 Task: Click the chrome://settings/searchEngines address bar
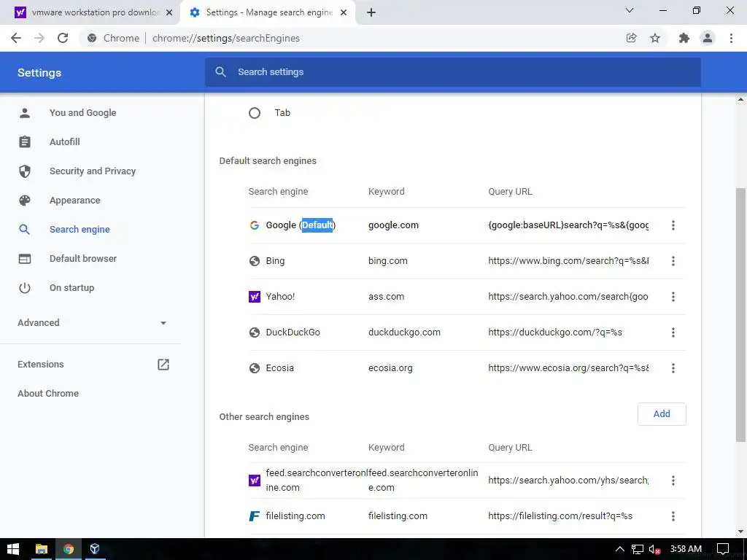point(226,38)
